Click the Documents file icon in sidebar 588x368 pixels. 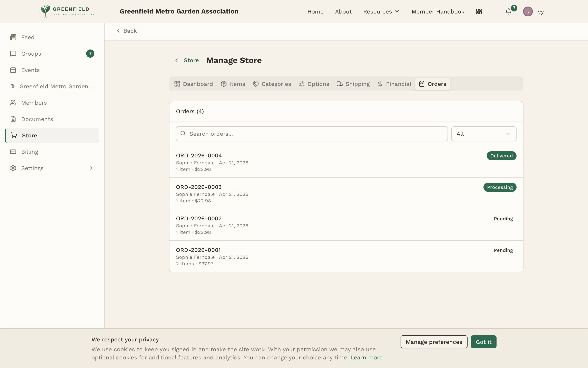tap(13, 119)
